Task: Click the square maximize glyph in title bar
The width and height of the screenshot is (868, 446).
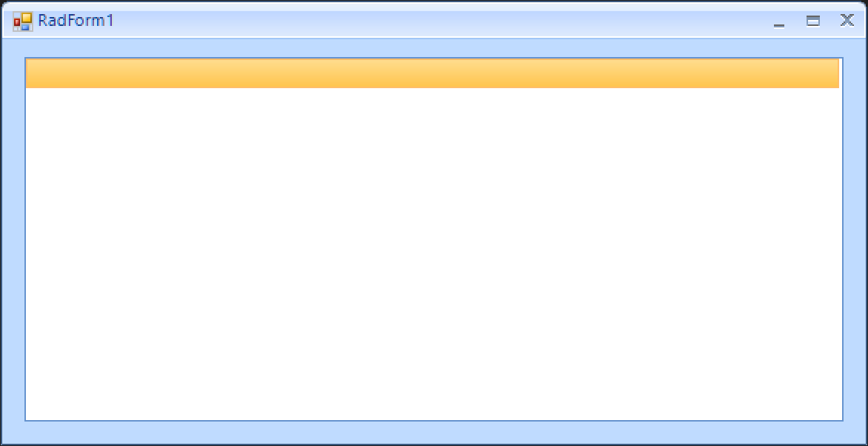Action: [x=812, y=21]
